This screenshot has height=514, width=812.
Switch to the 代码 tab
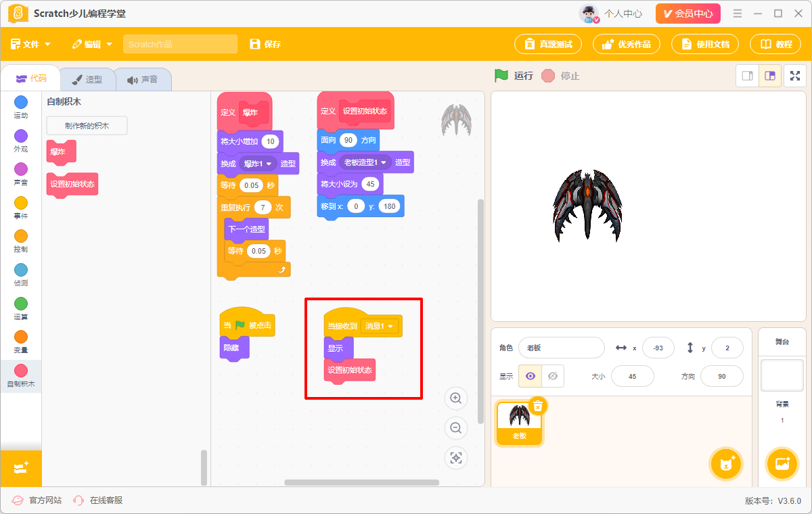tap(31, 78)
